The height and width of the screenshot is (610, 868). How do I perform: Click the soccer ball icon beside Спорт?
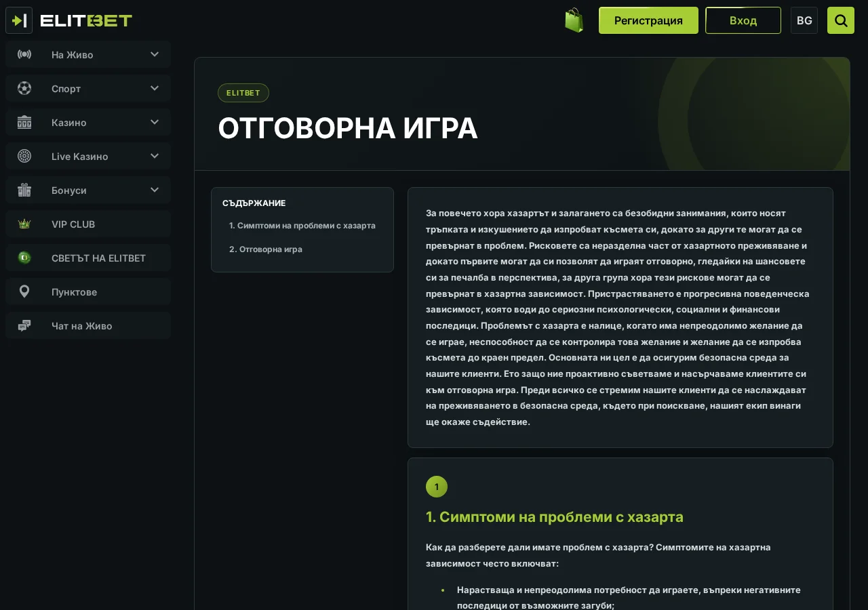[24, 88]
